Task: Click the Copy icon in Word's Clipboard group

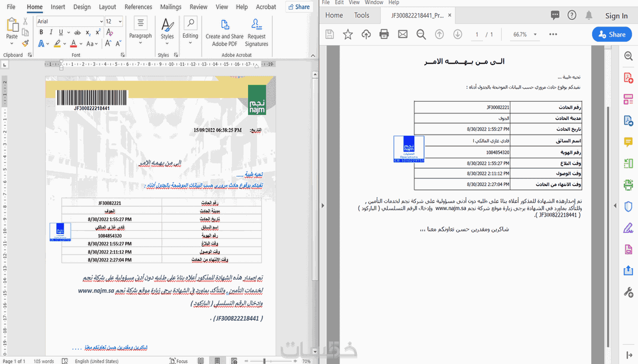Action: click(25, 32)
